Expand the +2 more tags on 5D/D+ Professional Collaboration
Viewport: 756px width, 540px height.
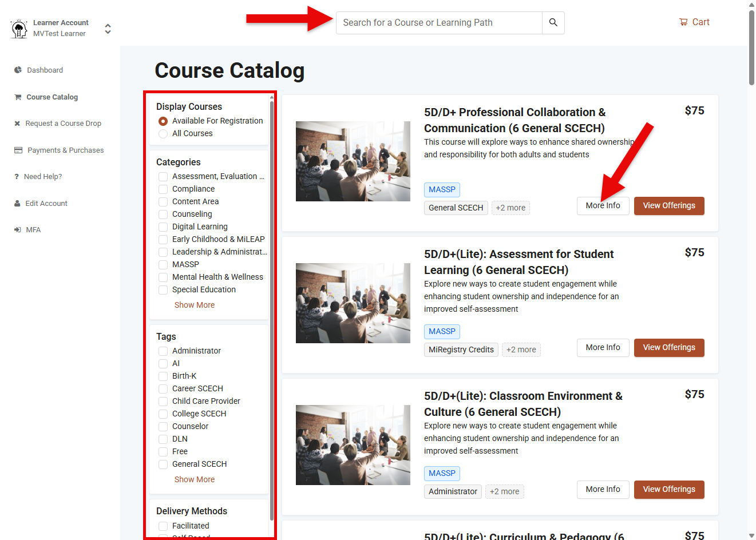[510, 208]
